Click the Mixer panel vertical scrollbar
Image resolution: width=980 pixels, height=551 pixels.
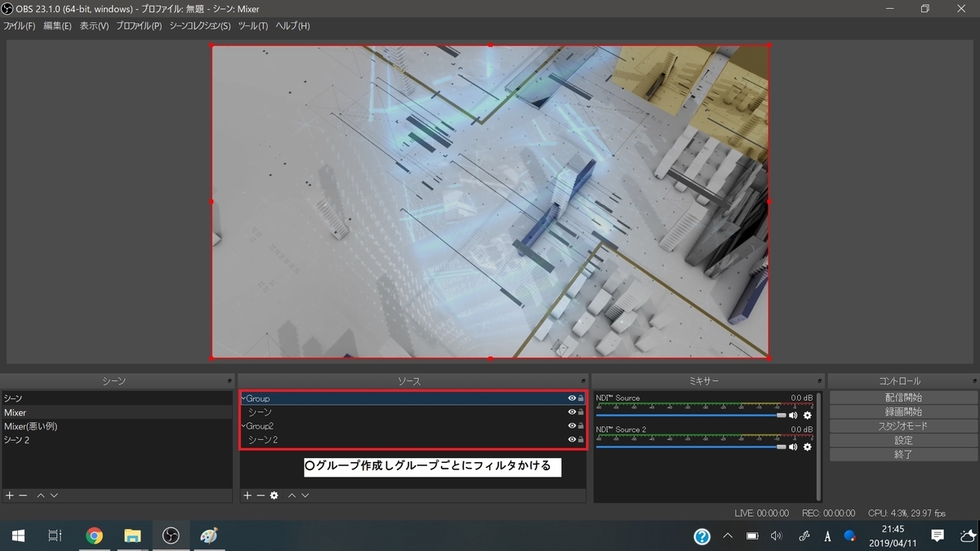(819, 446)
